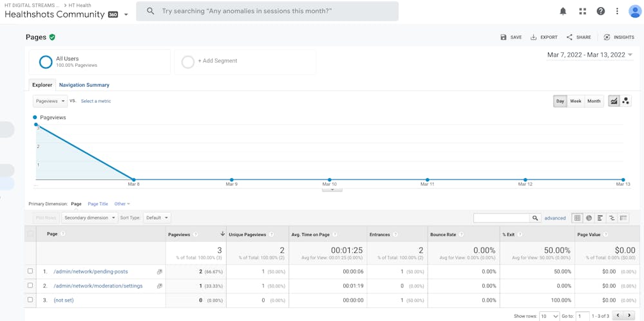Open the notifications bell
The width and height of the screenshot is (644, 321).
click(x=563, y=11)
